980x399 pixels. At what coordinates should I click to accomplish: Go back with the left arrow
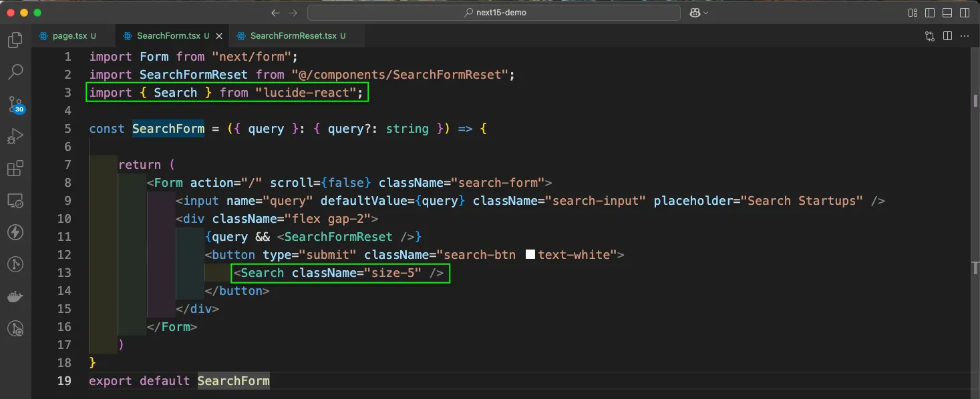275,13
